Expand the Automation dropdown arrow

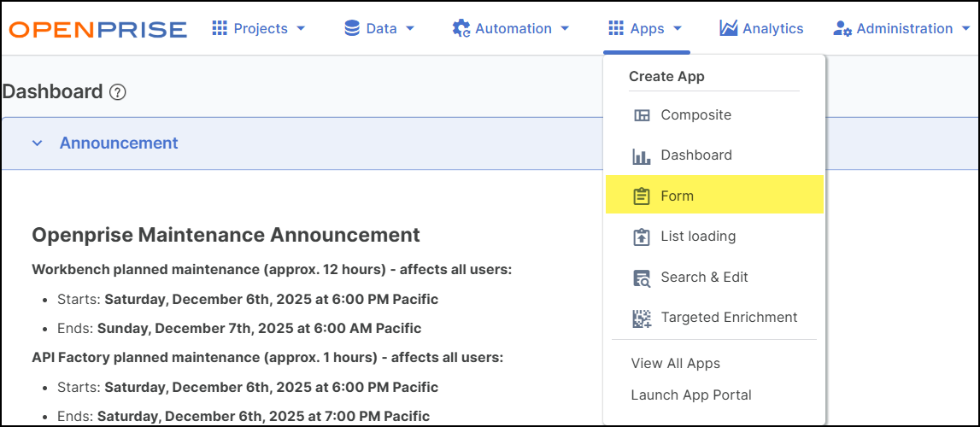[x=565, y=29]
